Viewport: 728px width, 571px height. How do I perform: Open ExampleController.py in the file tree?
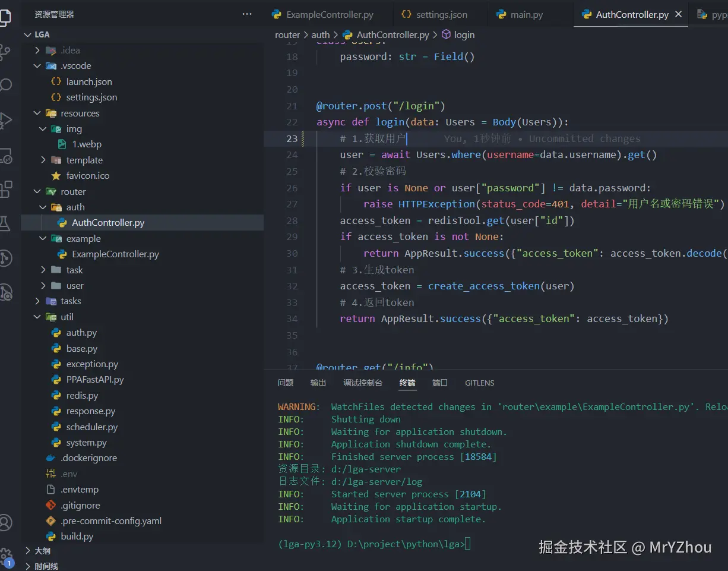[x=115, y=254]
